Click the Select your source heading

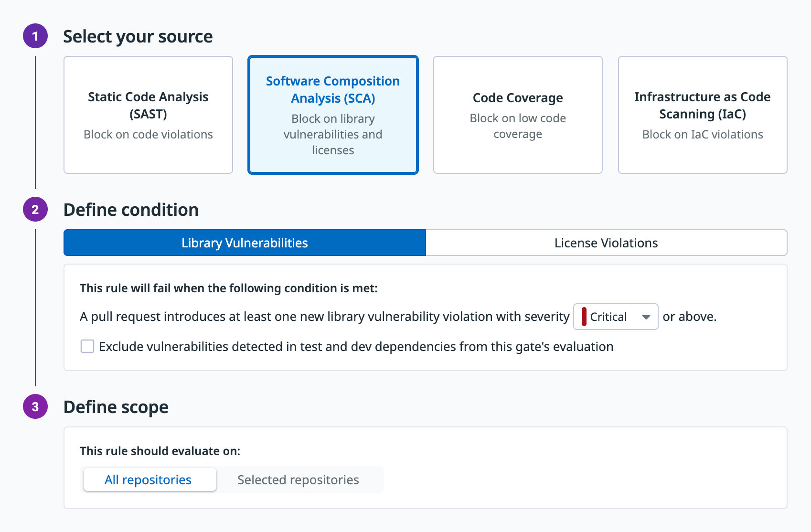pyautogui.click(x=138, y=37)
